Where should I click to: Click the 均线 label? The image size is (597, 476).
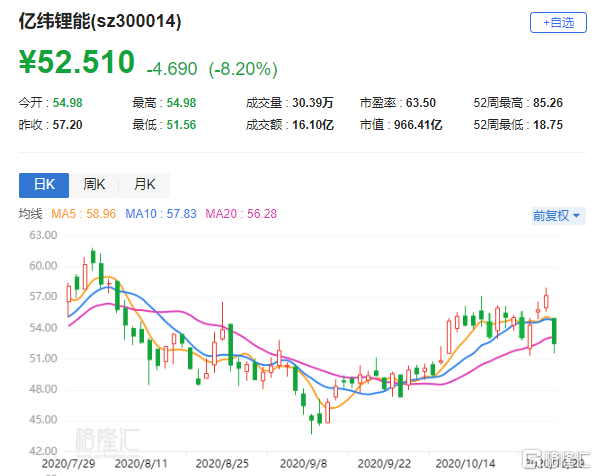30,214
